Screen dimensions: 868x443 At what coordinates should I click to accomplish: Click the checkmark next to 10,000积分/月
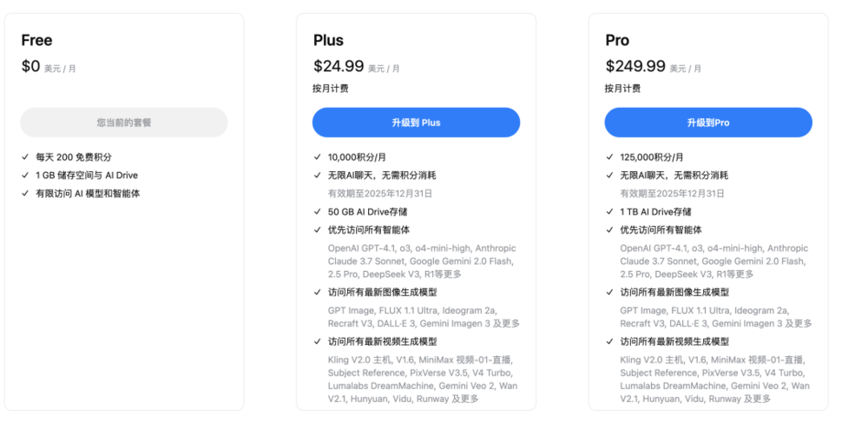click(x=318, y=157)
